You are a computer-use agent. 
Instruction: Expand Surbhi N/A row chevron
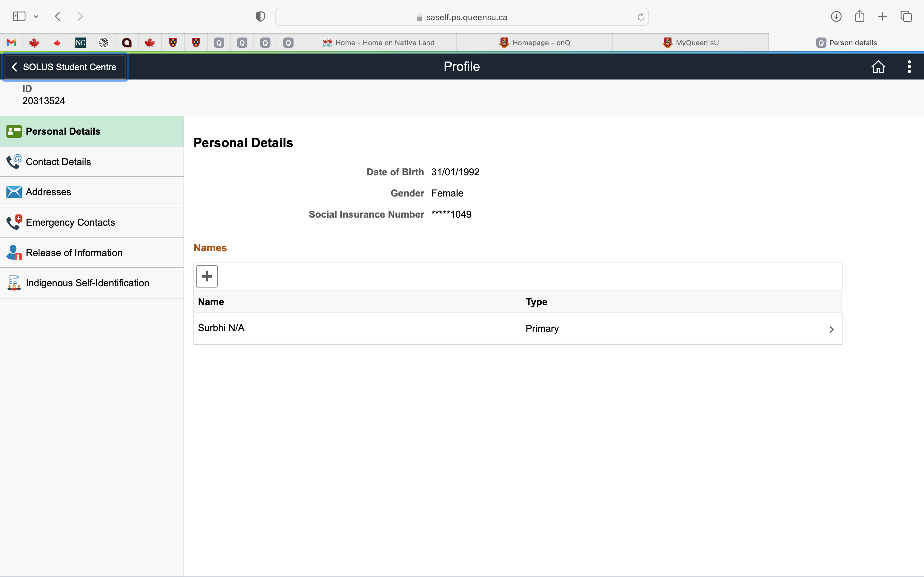tap(831, 329)
